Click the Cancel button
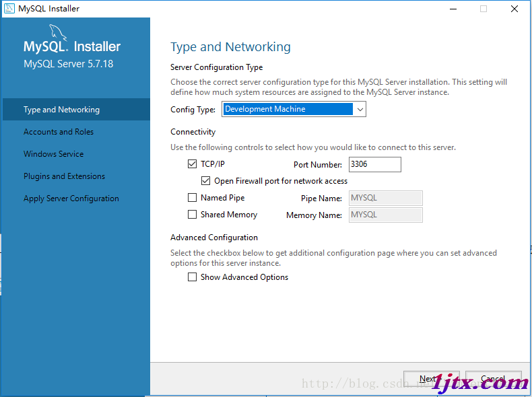Viewport: 532px width, 397px height. click(x=493, y=379)
